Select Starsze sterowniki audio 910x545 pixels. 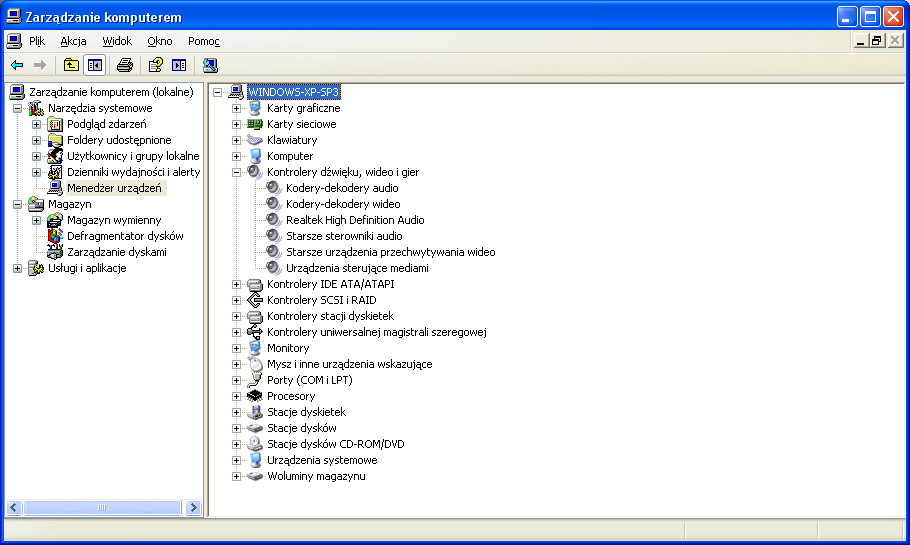point(344,236)
